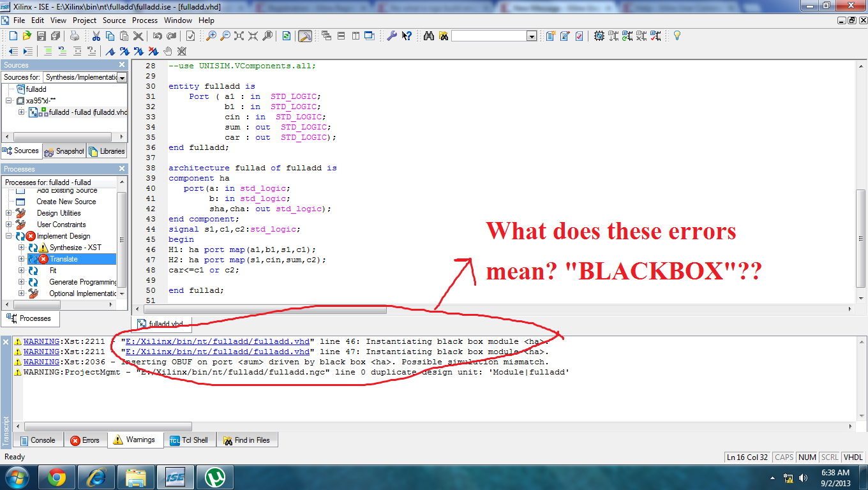Viewport: 868px width, 490px height.
Task: Click the binoculars Find icon
Action: pos(429,36)
